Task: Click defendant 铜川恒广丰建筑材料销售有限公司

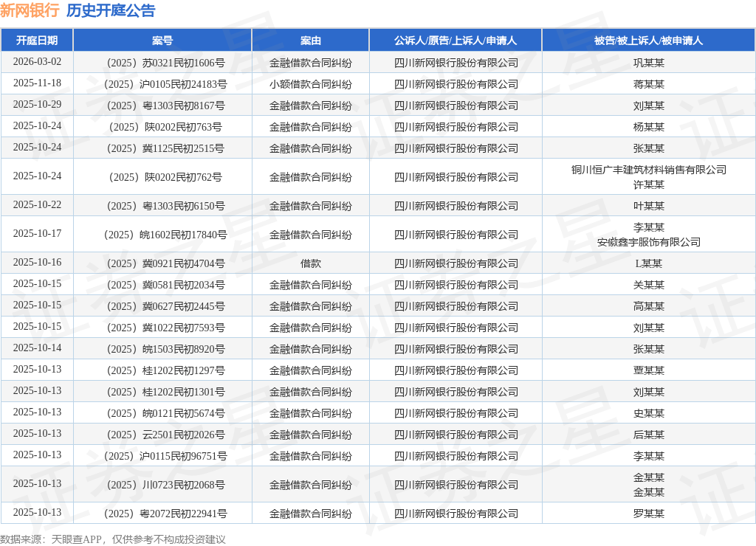Action: [x=648, y=170]
